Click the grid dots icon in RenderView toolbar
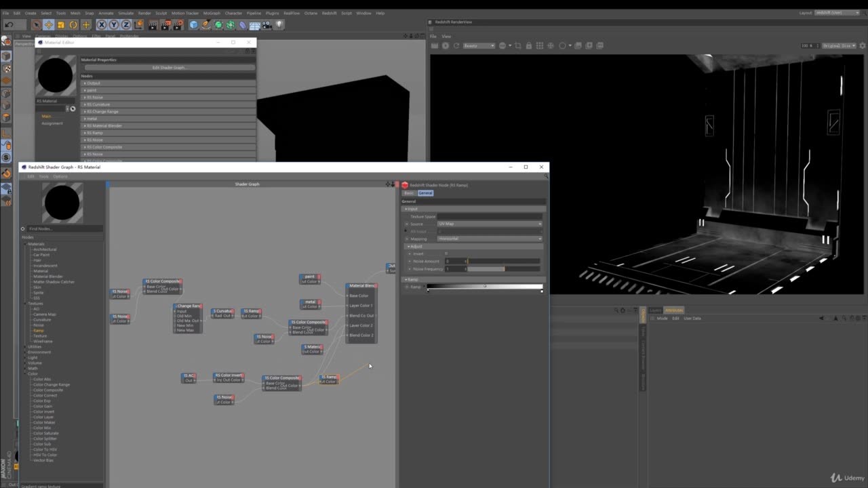 [540, 45]
